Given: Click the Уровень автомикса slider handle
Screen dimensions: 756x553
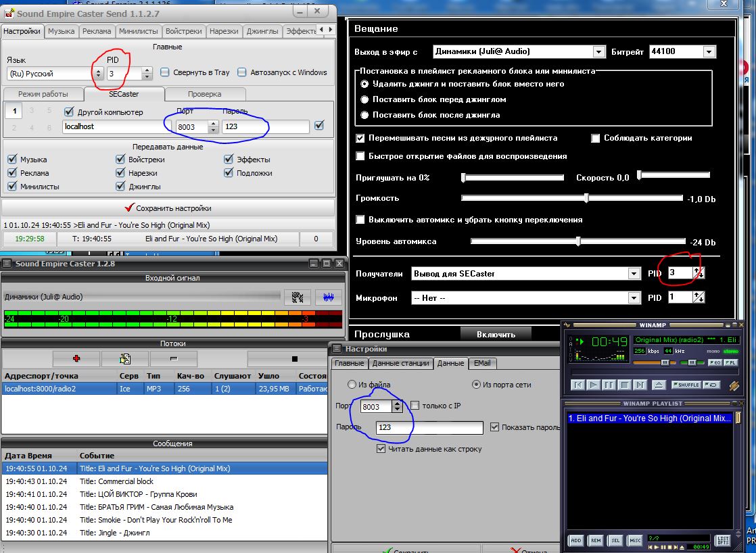Looking at the screenshot, I should (578, 241).
